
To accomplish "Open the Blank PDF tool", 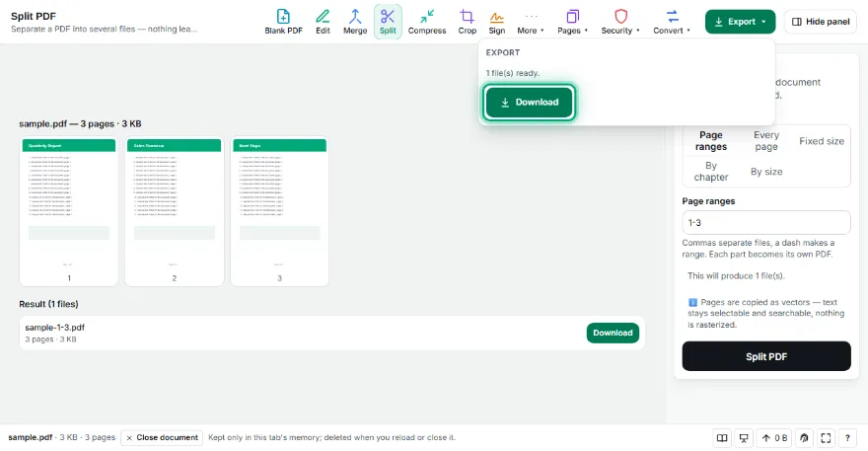I will click(283, 22).
